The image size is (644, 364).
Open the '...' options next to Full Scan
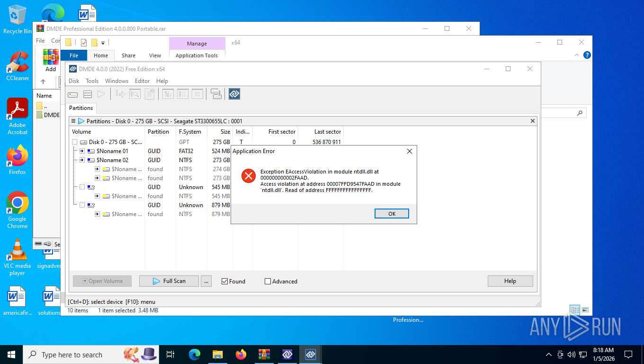coord(206,281)
